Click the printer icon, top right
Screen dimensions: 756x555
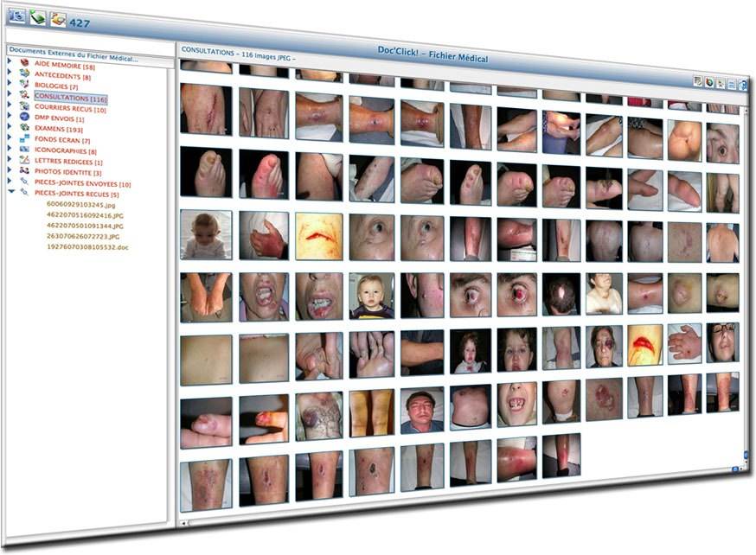tap(732, 85)
